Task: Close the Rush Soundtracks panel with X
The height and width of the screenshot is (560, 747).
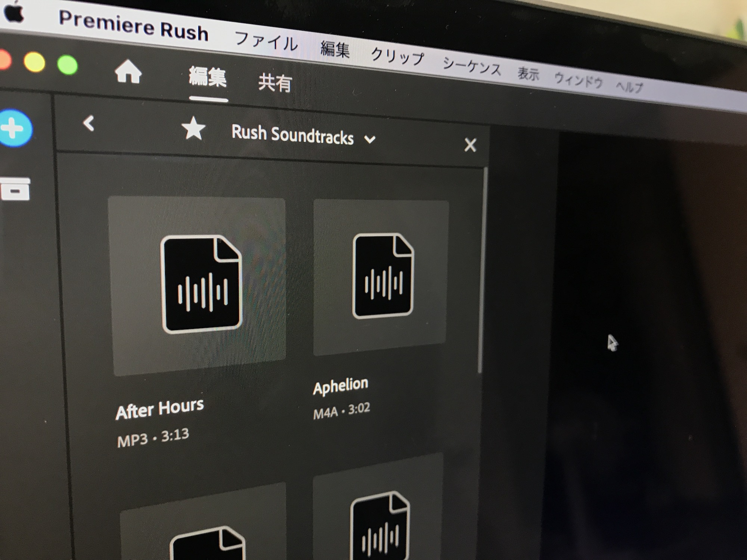Action: point(470,145)
